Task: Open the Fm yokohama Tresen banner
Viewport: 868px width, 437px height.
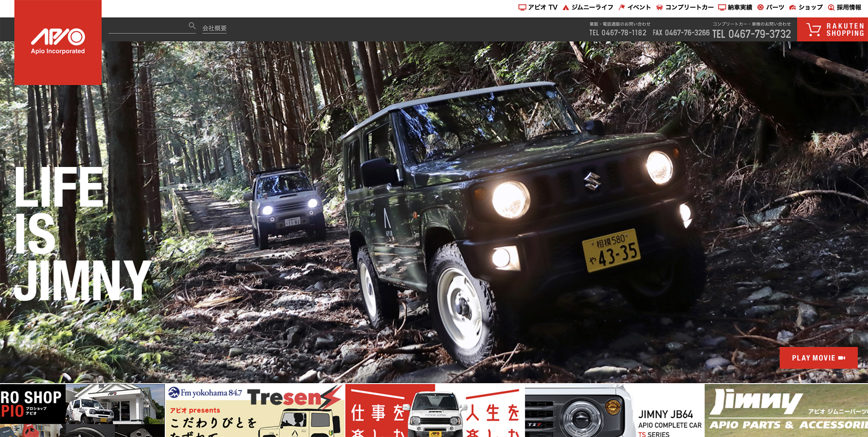Action: 255,410
